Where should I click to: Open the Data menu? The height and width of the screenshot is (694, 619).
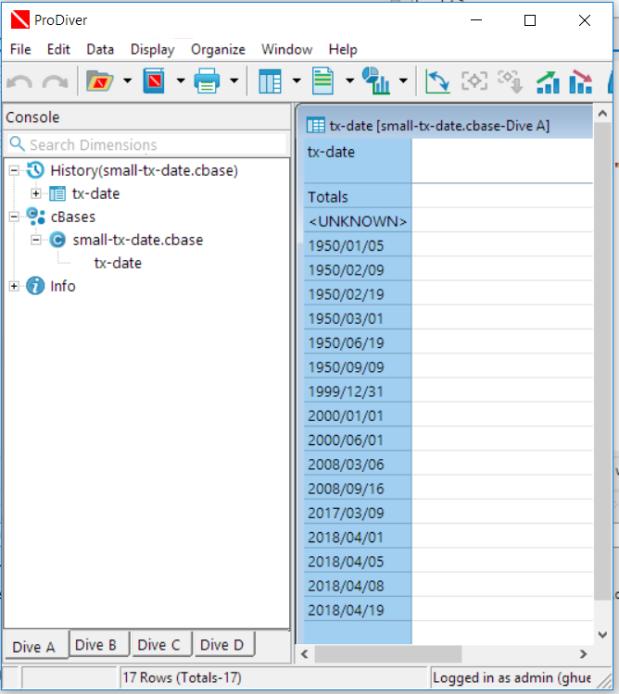tap(100, 49)
